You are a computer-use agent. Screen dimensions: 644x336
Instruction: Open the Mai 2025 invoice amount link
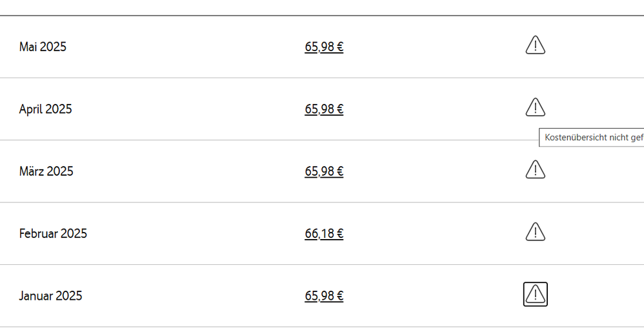click(x=324, y=47)
